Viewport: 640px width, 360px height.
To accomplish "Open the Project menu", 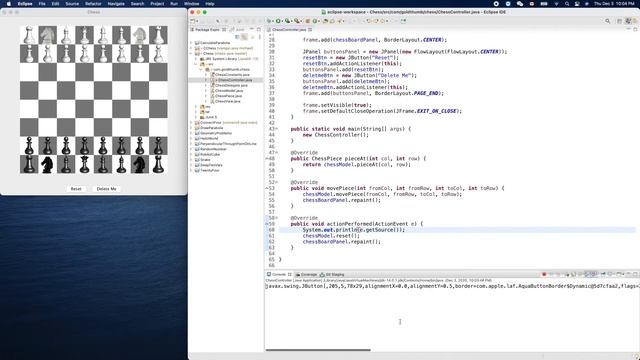I will (157, 4).
